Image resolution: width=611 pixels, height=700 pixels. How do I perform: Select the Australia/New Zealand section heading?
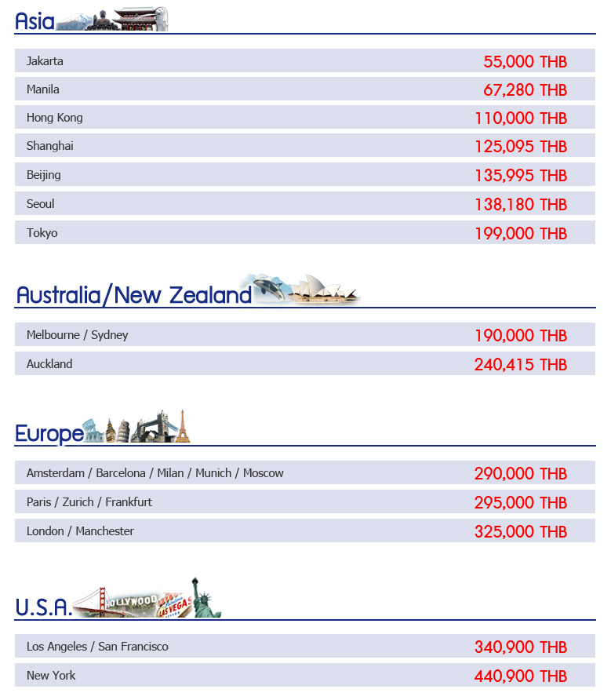click(x=133, y=295)
